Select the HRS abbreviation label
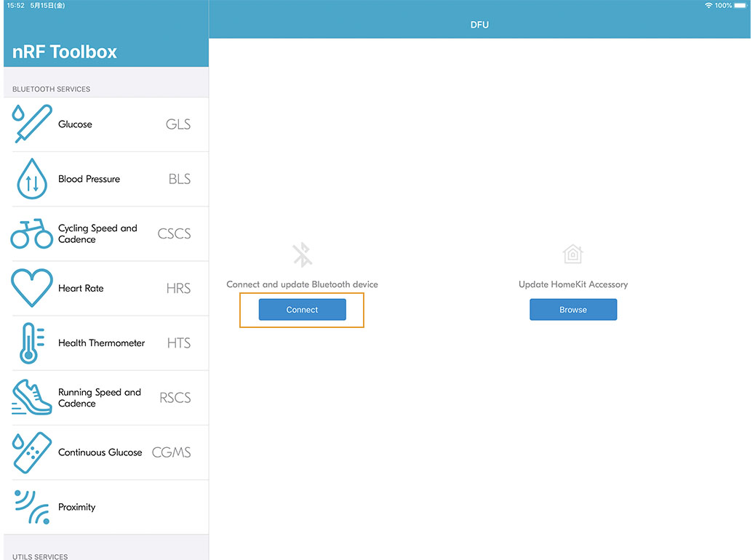Viewport: 755px width, 560px height. (x=179, y=289)
